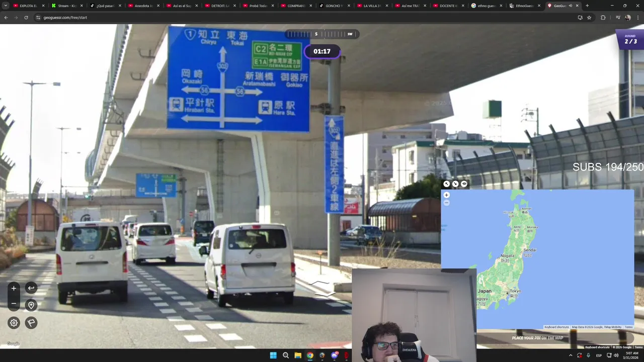Switch to the EthnoGuessr tab
Screen dimensions: 644x362
524,6
